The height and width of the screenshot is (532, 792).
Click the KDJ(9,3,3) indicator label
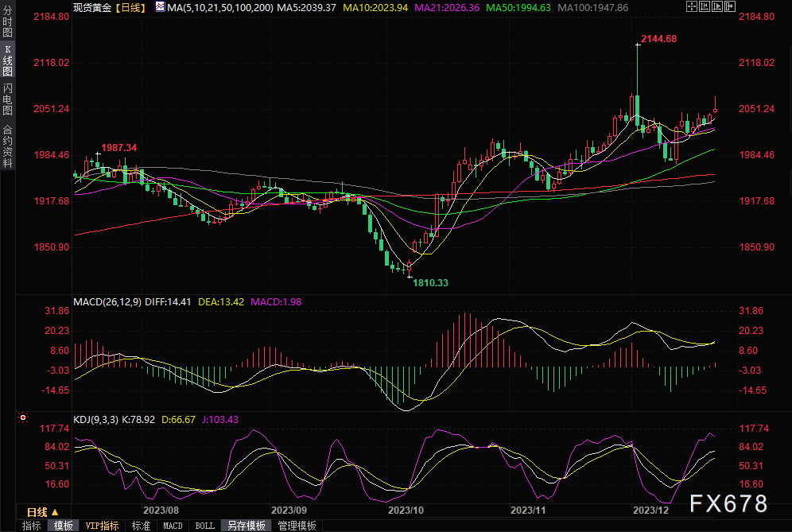(x=95, y=419)
